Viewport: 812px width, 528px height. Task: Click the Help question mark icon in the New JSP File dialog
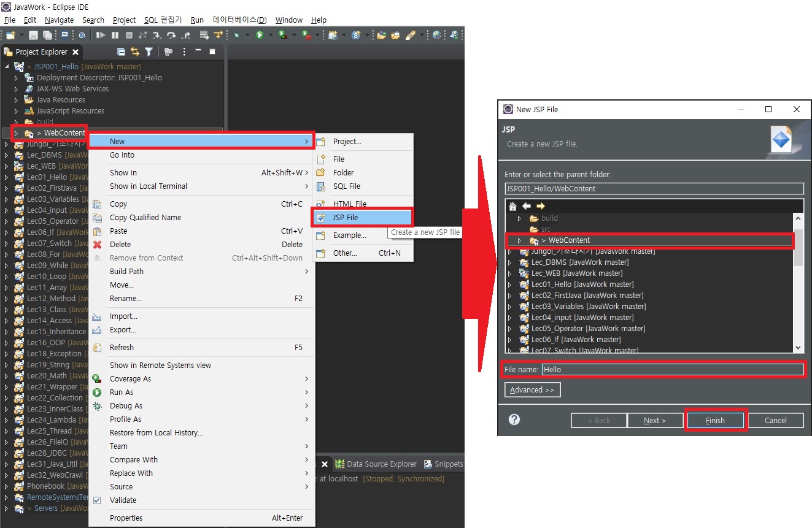[x=514, y=420]
